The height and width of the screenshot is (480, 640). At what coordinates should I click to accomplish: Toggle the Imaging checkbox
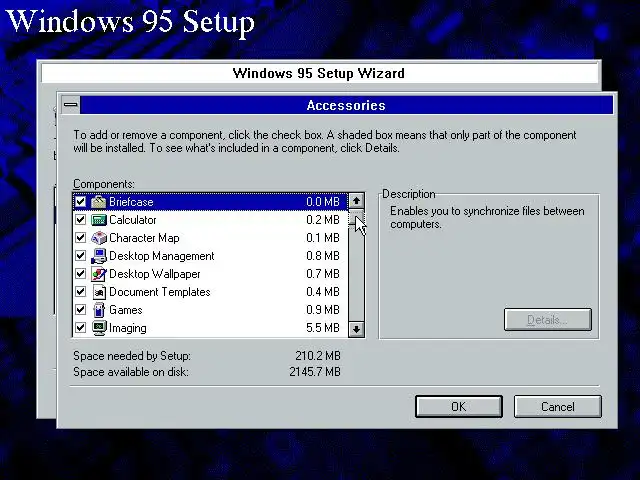pyautogui.click(x=80, y=327)
